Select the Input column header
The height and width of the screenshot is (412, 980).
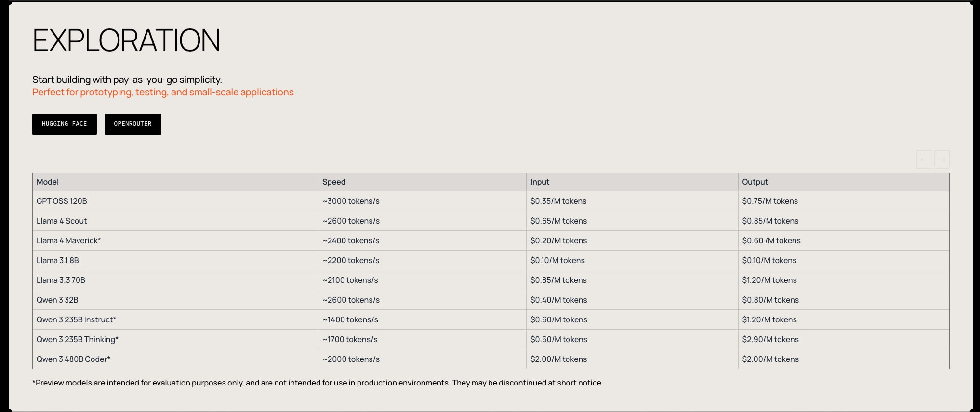[632, 182]
